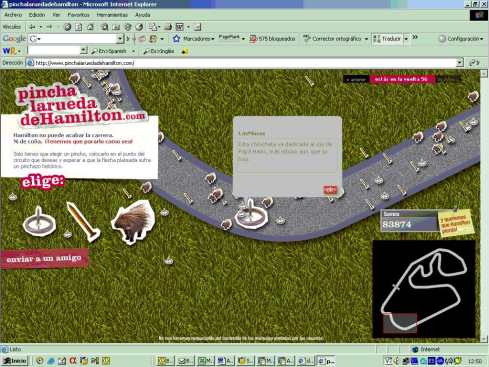Click the browser Home toolbar icon

pos(90,27)
